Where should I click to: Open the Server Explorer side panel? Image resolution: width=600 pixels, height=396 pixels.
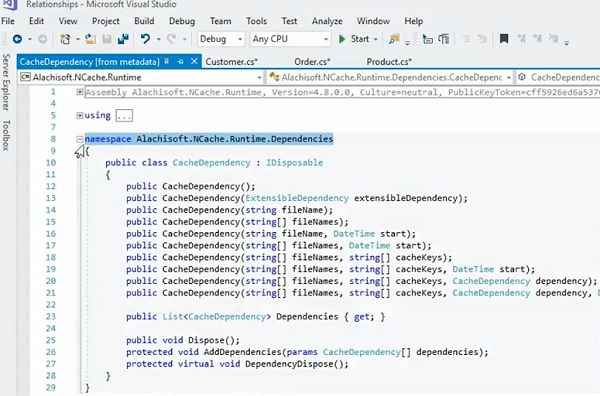click(6, 81)
